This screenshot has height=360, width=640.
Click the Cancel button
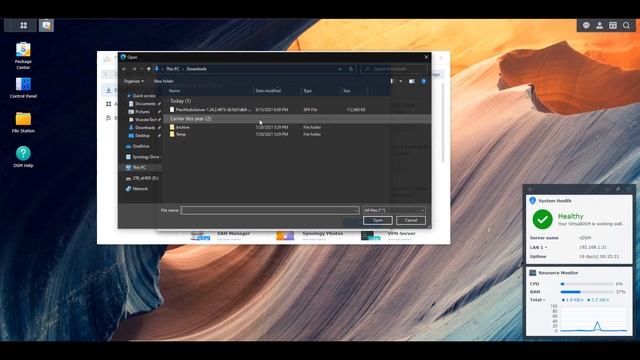click(411, 220)
